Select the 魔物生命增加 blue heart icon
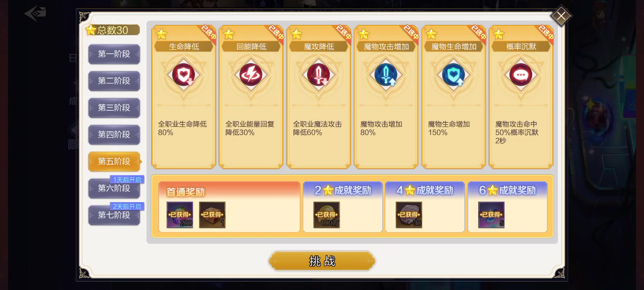 coord(454,75)
